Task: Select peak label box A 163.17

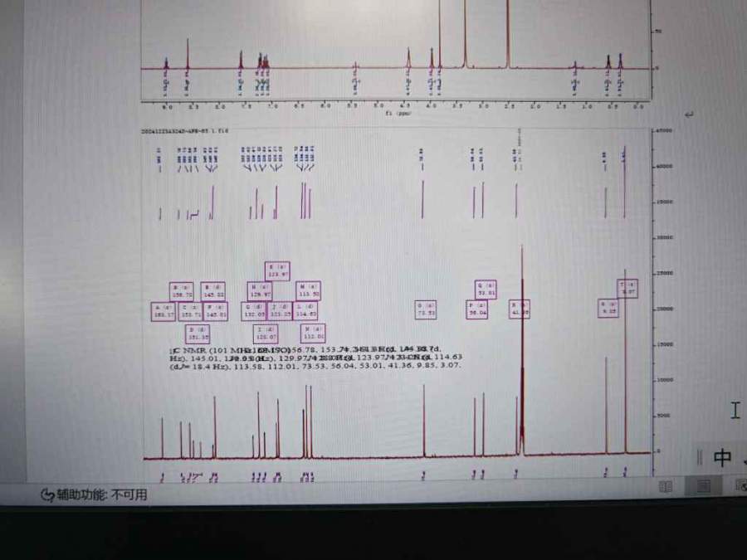Action: (164, 312)
